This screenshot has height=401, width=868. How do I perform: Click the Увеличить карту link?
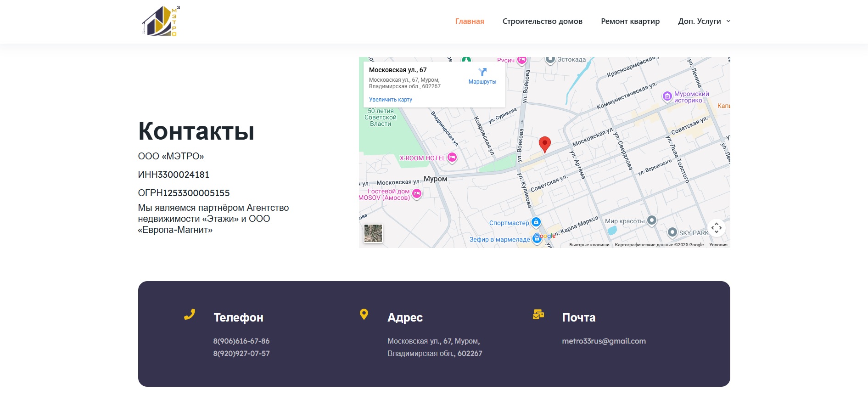point(390,100)
